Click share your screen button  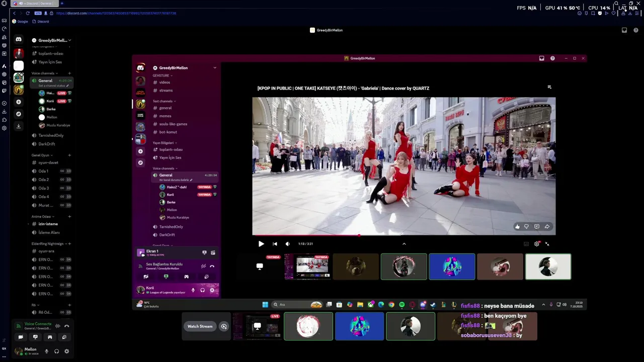coord(35,337)
